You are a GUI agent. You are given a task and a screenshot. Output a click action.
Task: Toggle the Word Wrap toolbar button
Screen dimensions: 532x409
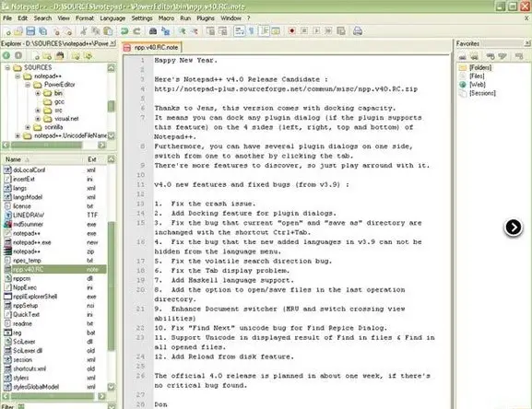pos(239,31)
